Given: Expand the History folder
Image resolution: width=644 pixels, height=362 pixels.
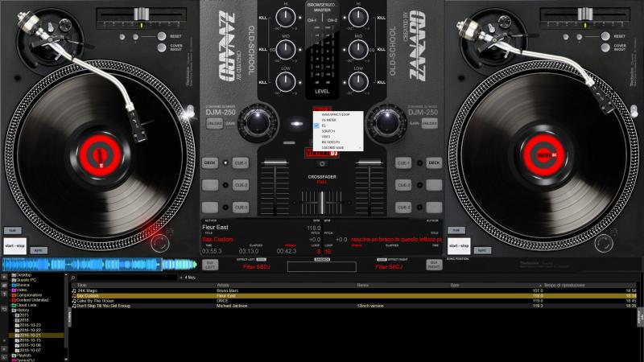Looking at the screenshot, I should [10, 311].
